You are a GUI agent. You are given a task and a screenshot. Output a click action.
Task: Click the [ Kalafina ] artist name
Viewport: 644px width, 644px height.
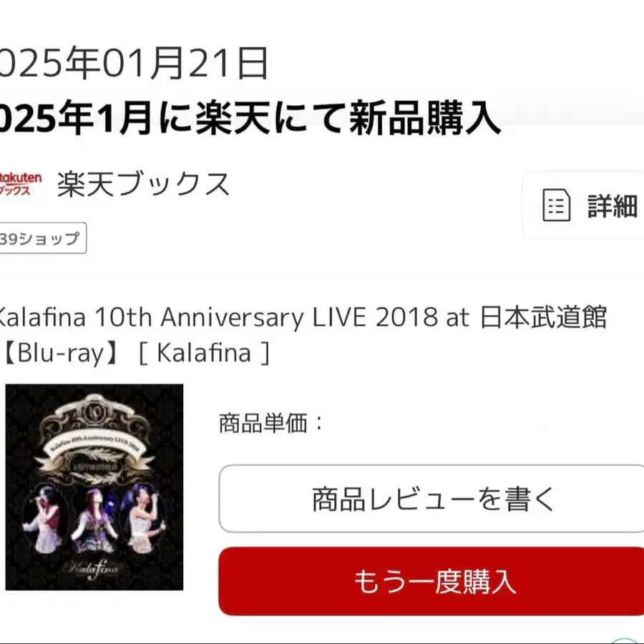pos(205,353)
